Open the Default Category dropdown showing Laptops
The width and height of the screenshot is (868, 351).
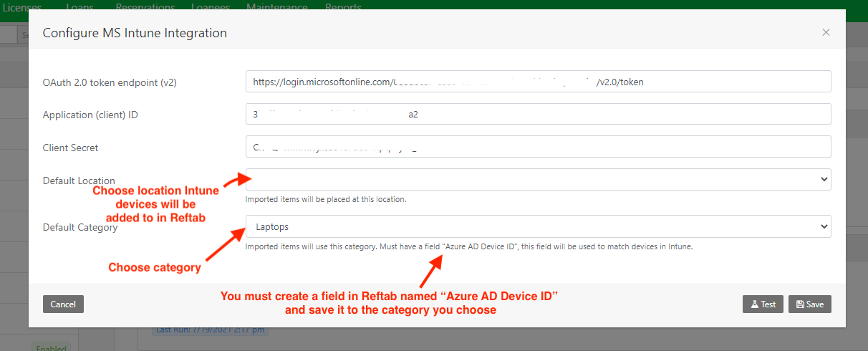click(x=538, y=226)
